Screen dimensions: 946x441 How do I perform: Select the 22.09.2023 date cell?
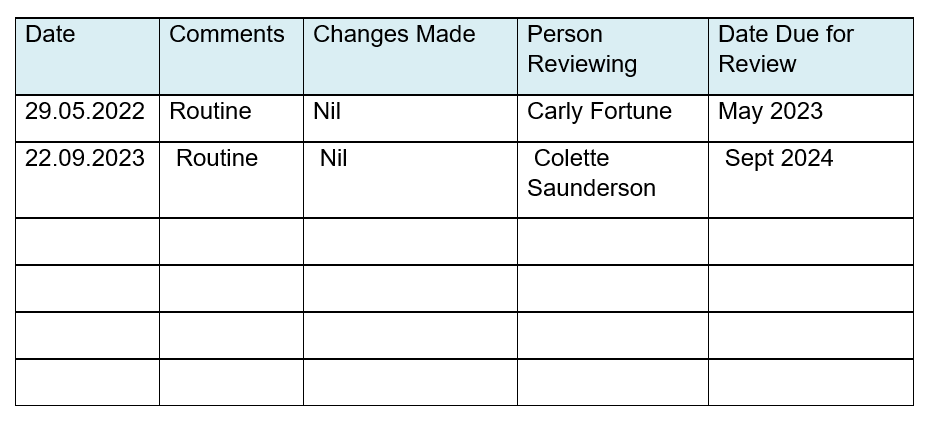tap(87, 180)
